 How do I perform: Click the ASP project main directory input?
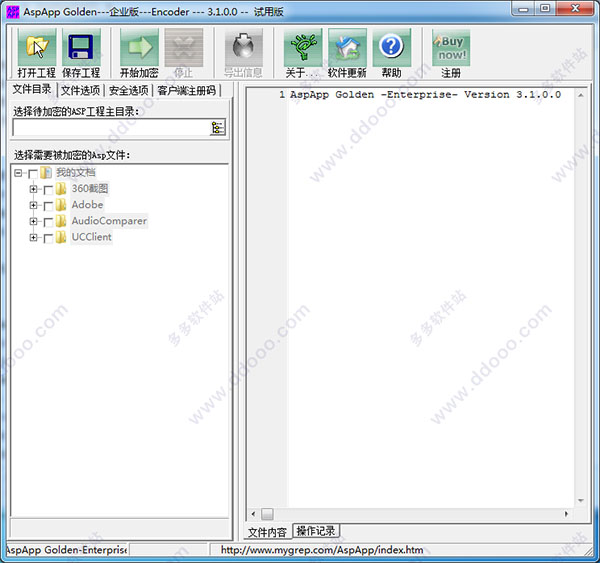point(111,127)
